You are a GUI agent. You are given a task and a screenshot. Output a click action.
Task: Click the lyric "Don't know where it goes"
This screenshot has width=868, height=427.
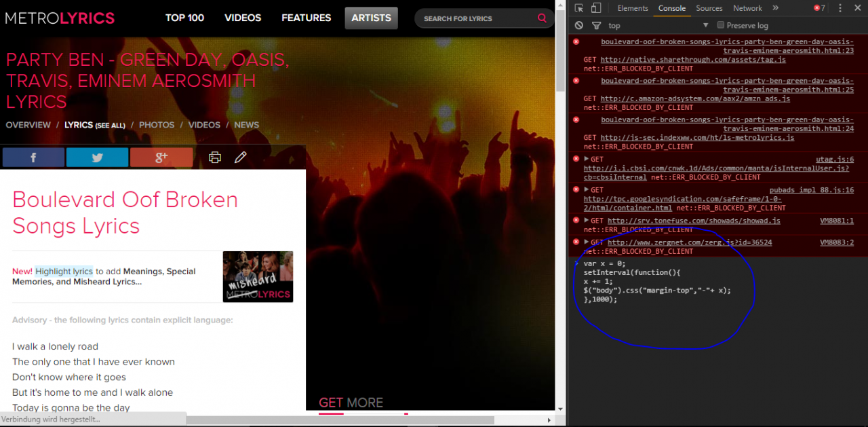click(x=69, y=377)
